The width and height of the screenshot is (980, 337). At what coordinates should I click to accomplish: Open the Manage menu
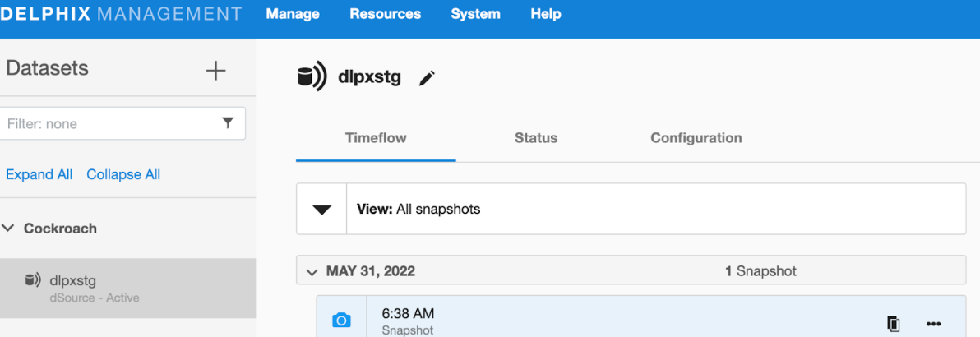[293, 14]
